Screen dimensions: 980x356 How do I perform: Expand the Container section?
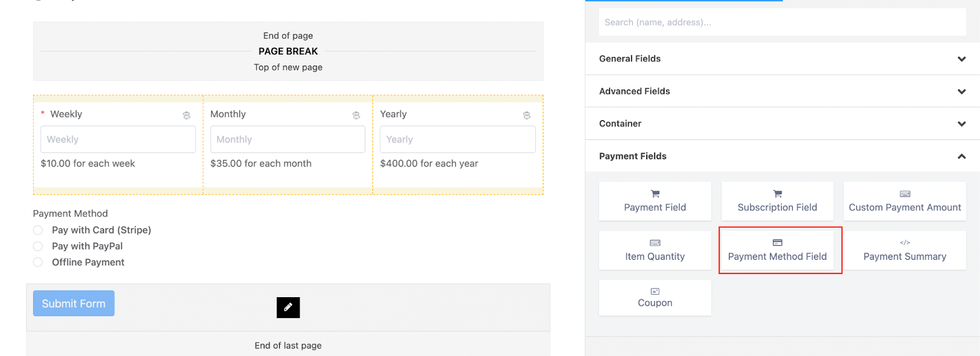coord(782,124)
